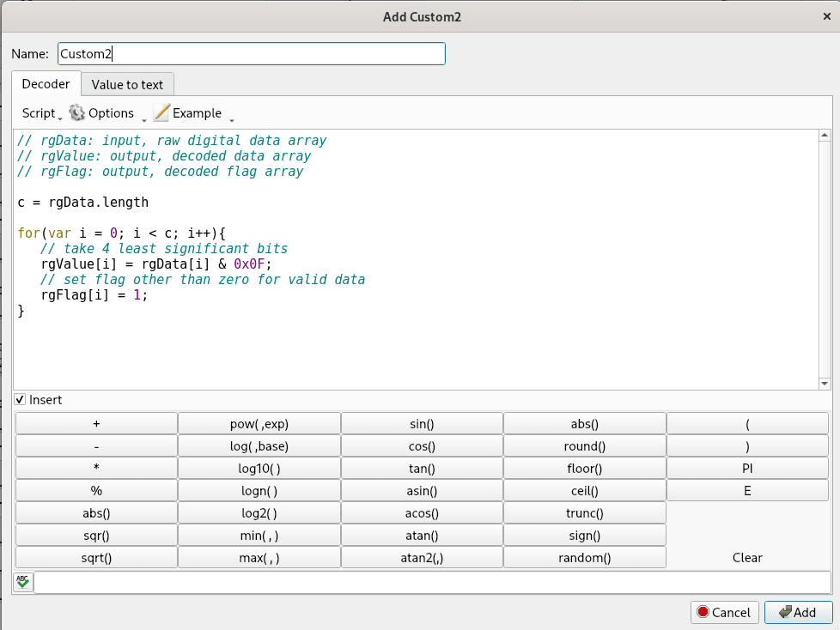Clear the expression with Clear

click(747, 557)
